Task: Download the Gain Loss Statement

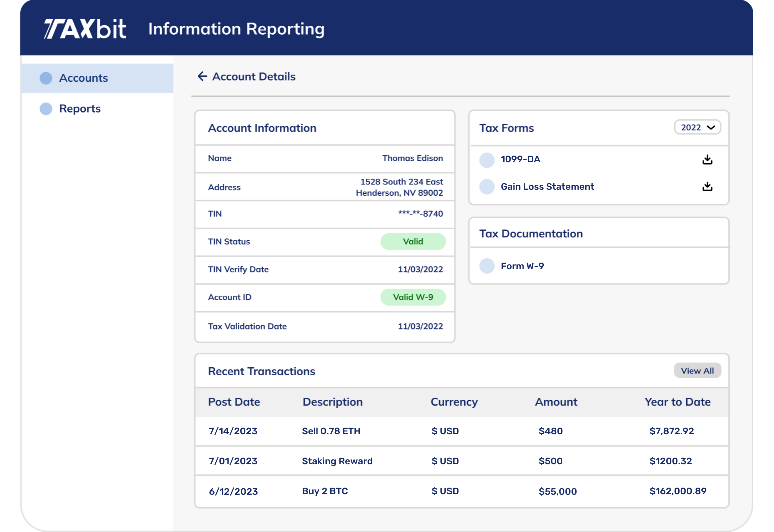Action: (707, 186)
